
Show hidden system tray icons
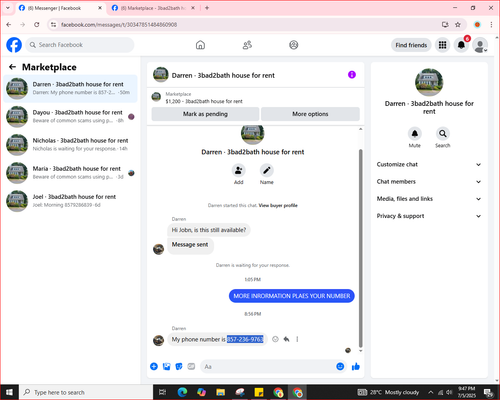tap(431, 392)
